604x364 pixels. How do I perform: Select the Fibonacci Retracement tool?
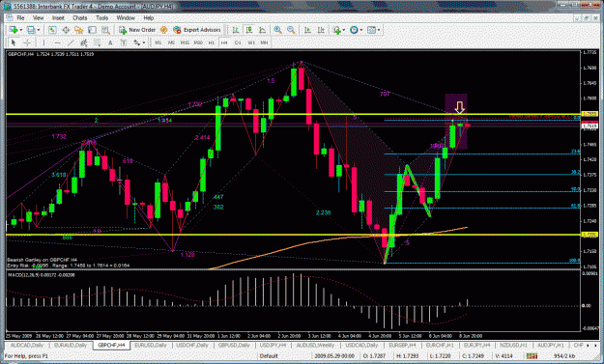pyautogui.click(x=97, y=42)
